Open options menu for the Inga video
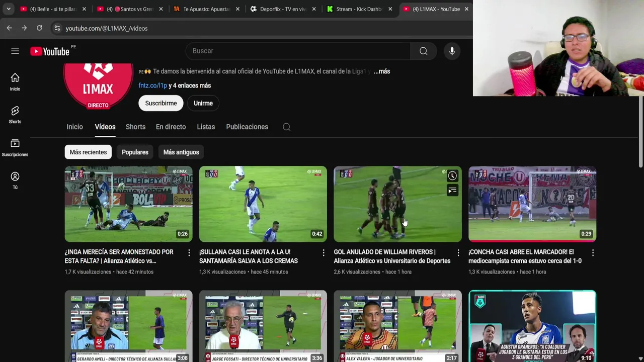 tap(189, 253)
